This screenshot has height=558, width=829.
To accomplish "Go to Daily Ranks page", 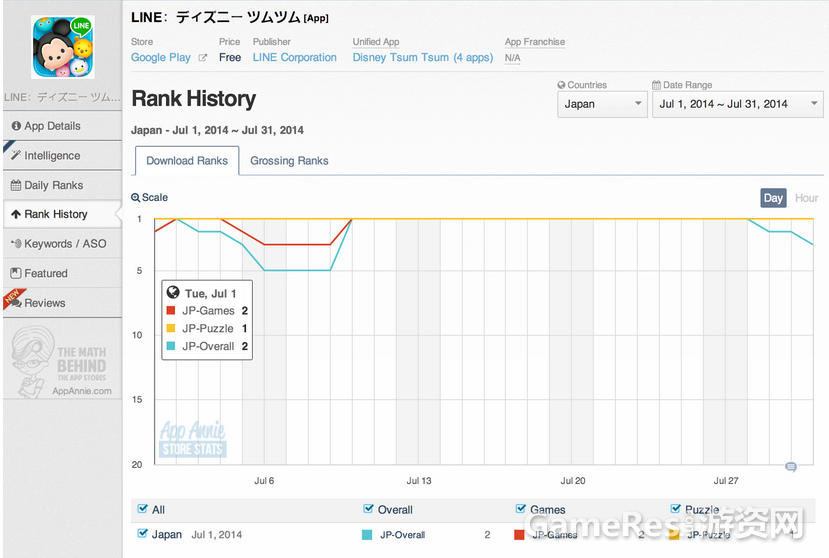I will pyautogui.click(x=62, y=185).
